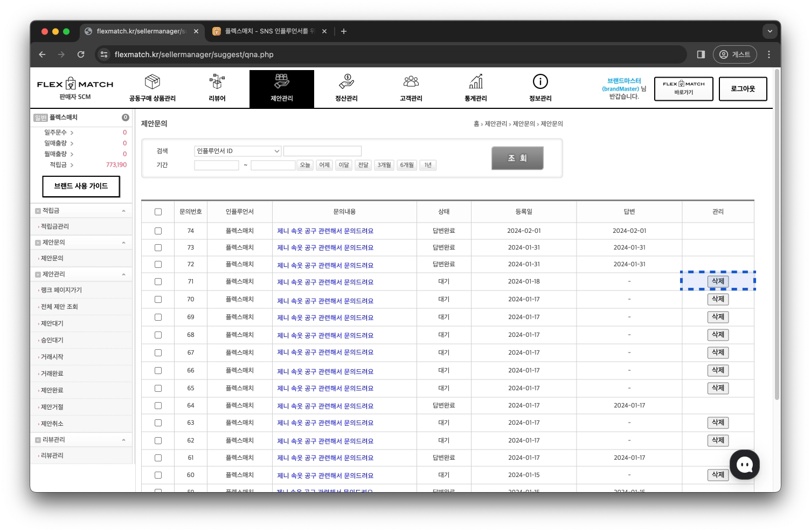The width and height of the screenshot is (811, 532).
Task: Open 거래시작 in the sidebar
Action: (52, 357)
